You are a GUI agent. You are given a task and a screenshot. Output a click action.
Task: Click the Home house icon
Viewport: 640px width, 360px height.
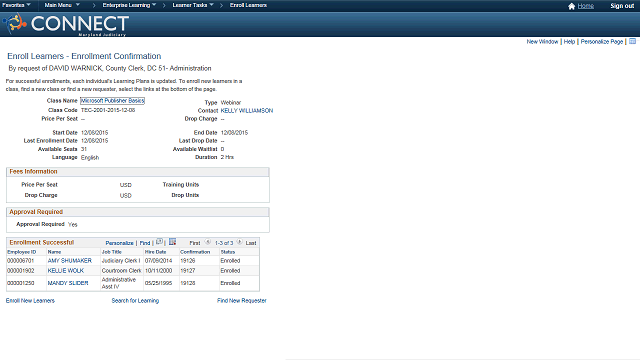tap(571, 6)
